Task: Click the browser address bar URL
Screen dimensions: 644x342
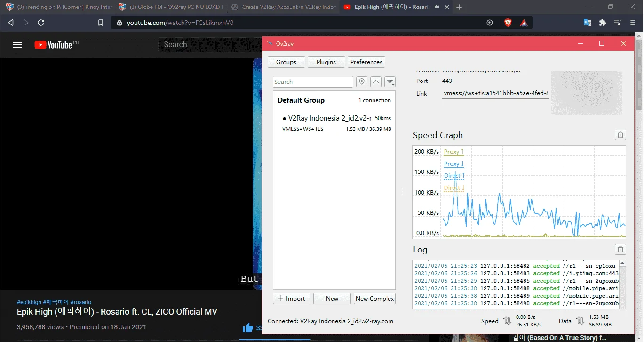Action: (180, 23)
